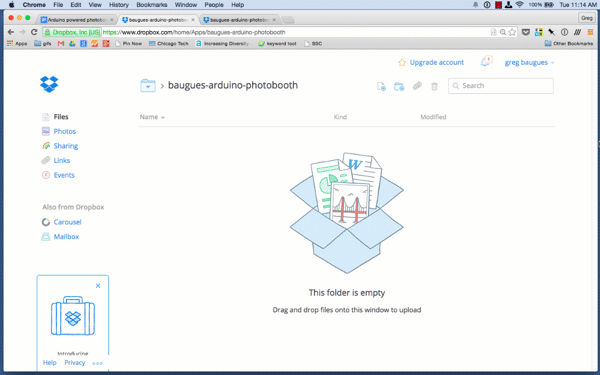Image resolution: width=600 pixels, height=375 pixels.
Task: Open the Links sidebar link
Action: (62, 160)
